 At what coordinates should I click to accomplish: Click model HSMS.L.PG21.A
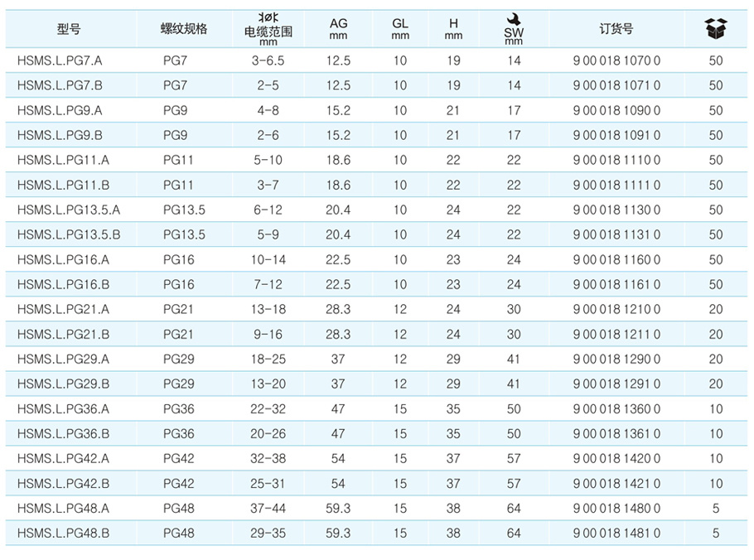coord(63,309)
